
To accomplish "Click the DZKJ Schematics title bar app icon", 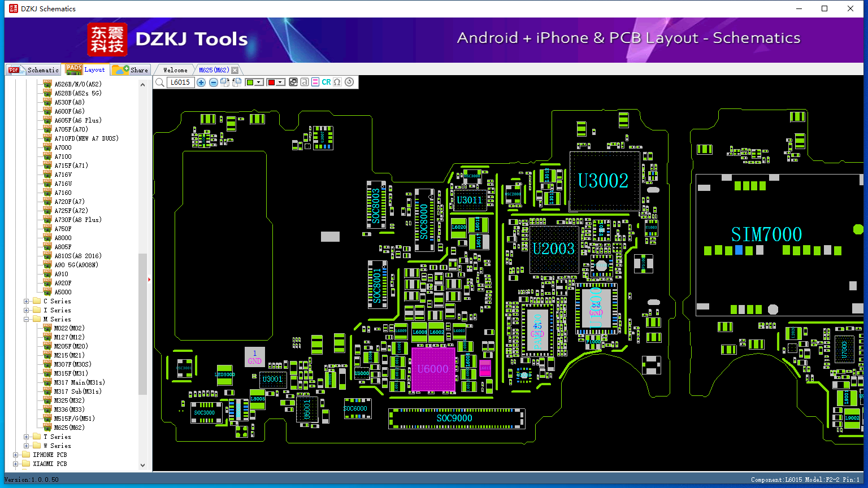I will coord(14,8).
